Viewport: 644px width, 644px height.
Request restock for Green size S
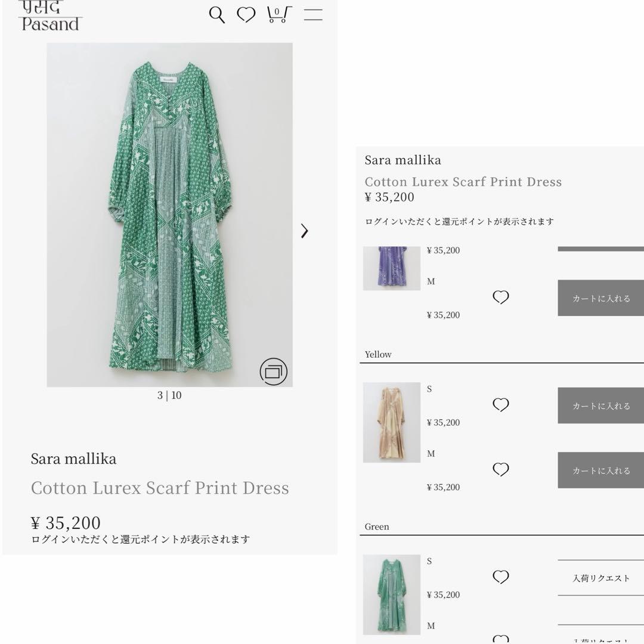tap(600, 578)
